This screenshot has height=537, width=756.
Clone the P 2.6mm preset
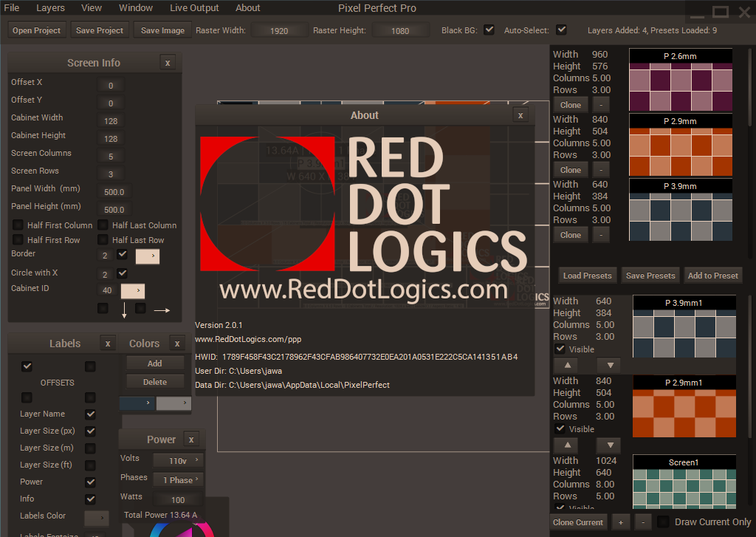(571, 105)
